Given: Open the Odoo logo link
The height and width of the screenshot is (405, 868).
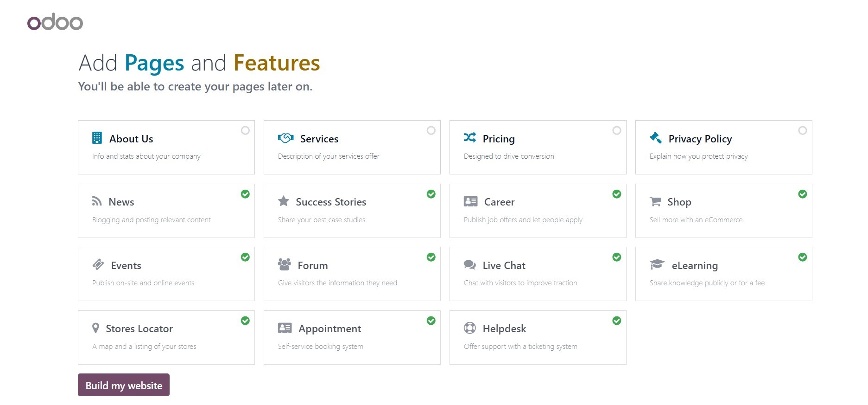Looking at the screenshot, I should (55, 22).
